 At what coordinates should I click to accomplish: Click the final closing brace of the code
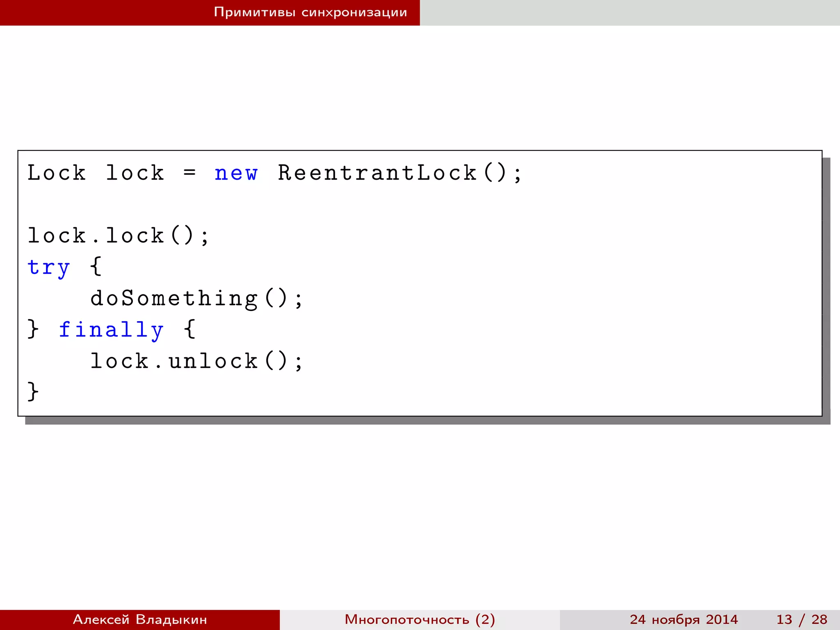[x=33, y=391]
